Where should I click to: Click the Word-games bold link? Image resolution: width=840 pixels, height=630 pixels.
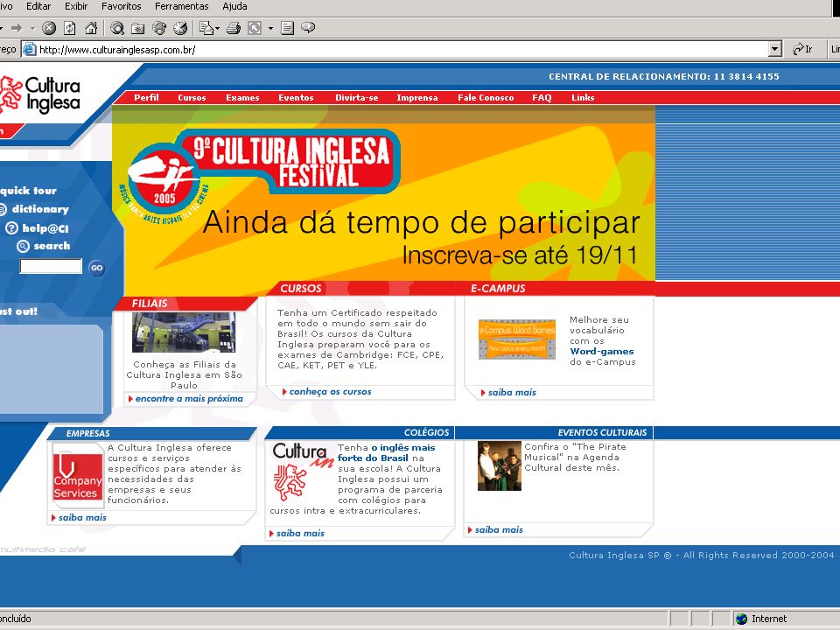tap(602, 352)
